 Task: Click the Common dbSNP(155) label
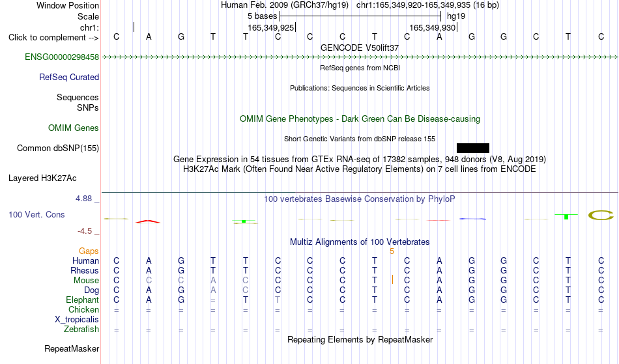(x=57, y=148)
